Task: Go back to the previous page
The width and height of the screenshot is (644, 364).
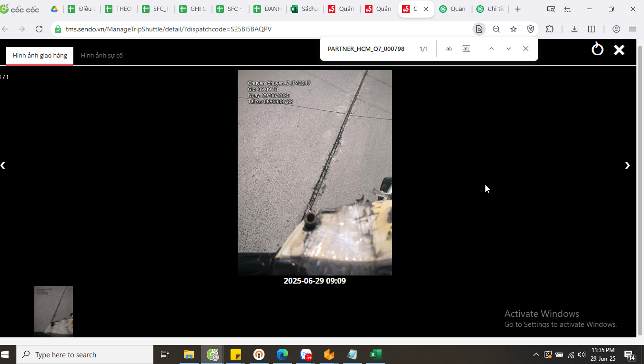Action: point(5,29)
